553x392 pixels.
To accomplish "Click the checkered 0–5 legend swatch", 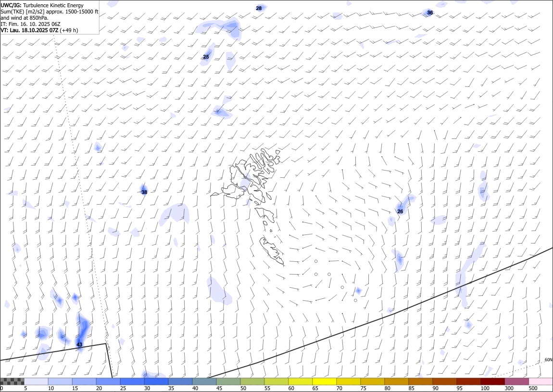I will (x=12, y=381).
